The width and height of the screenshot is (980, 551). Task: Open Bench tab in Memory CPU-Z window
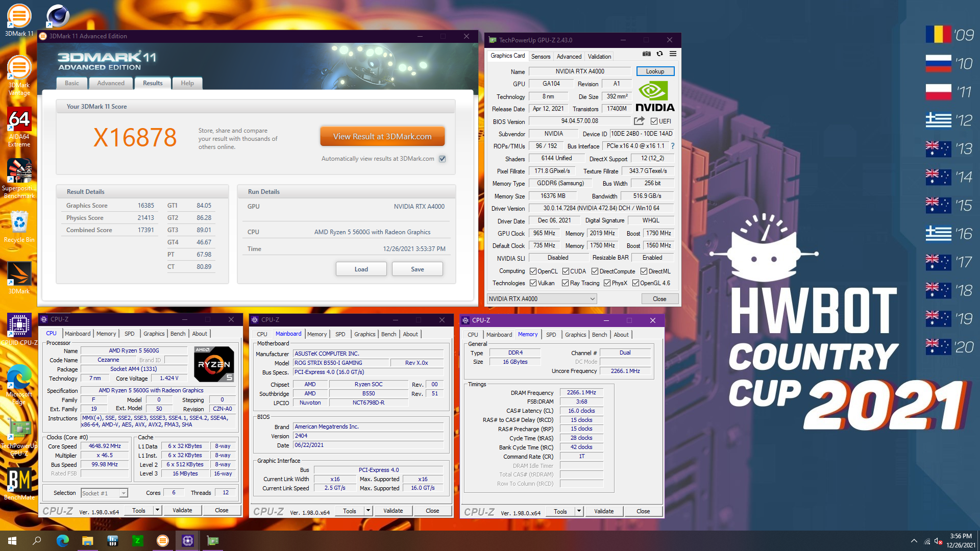tap(599, 335)
